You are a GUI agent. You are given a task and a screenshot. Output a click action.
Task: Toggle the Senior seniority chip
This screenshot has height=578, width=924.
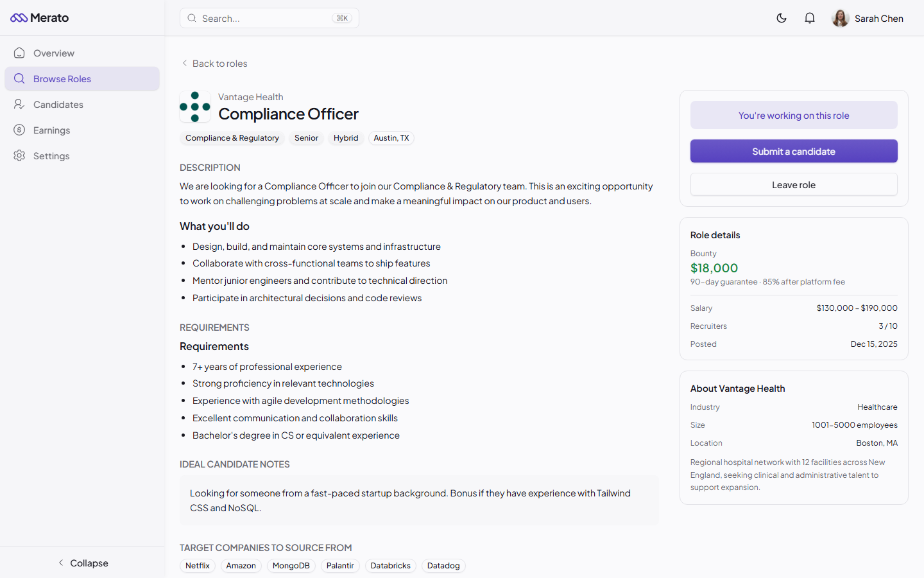[x=306, y=138]
